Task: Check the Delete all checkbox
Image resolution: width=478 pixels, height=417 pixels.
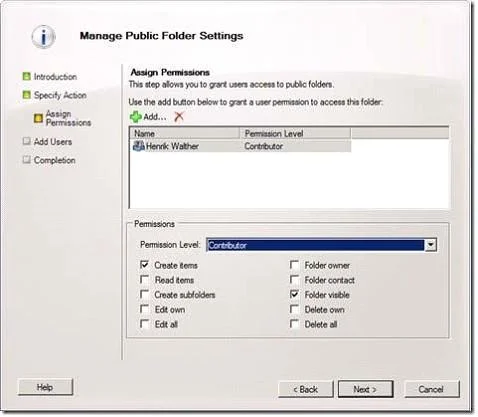Action: [x=294, y=324]
